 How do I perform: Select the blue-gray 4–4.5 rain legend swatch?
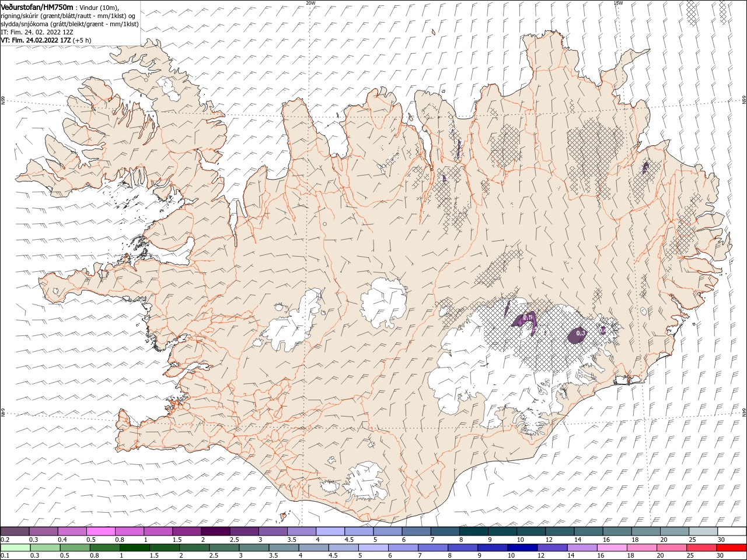click(313, 548)
